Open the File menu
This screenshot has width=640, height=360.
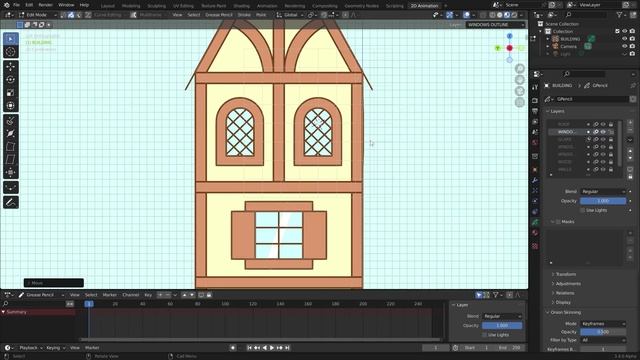[x=16, y=5]
